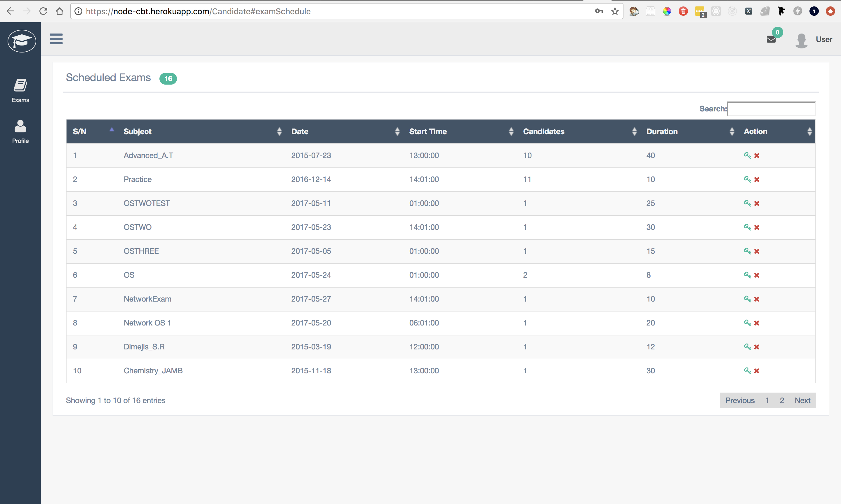
Task: Click the green key icon for Advanced_A.T
Action: click(x=747, y=155)
